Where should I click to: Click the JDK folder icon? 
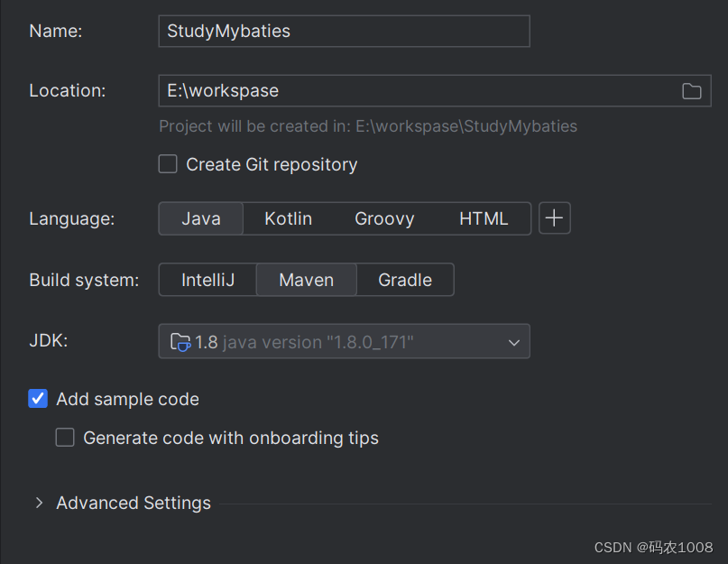180,342
